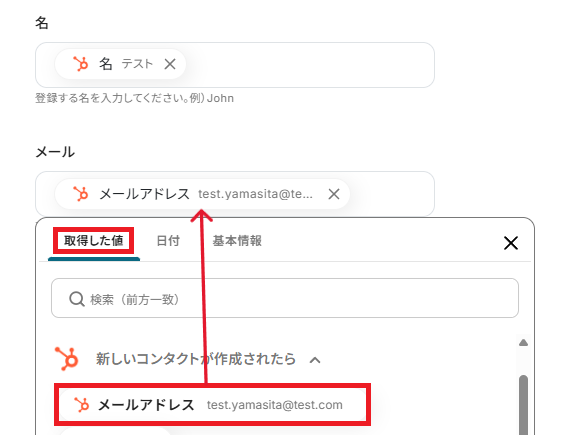Collapse the 新しいコンタクトが作成されたら heading
570x435 pixels.
196,359
